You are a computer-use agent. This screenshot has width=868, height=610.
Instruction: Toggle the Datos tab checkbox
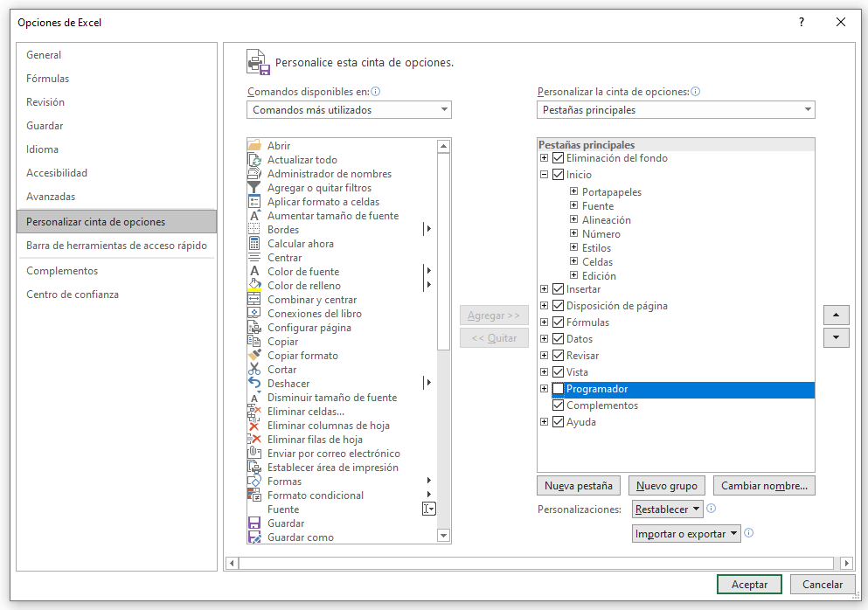(558, 339)
